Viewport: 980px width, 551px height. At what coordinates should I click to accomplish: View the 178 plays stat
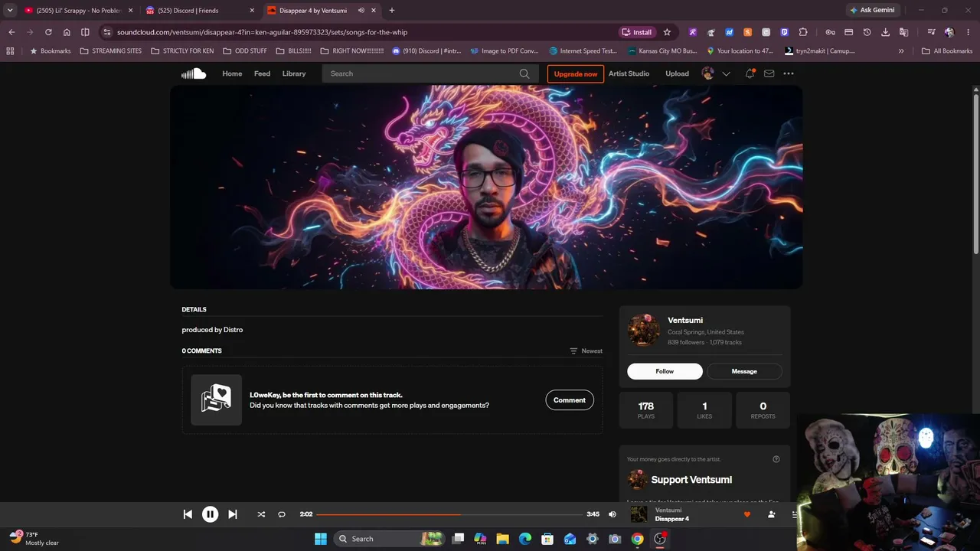tap(646, 410)
